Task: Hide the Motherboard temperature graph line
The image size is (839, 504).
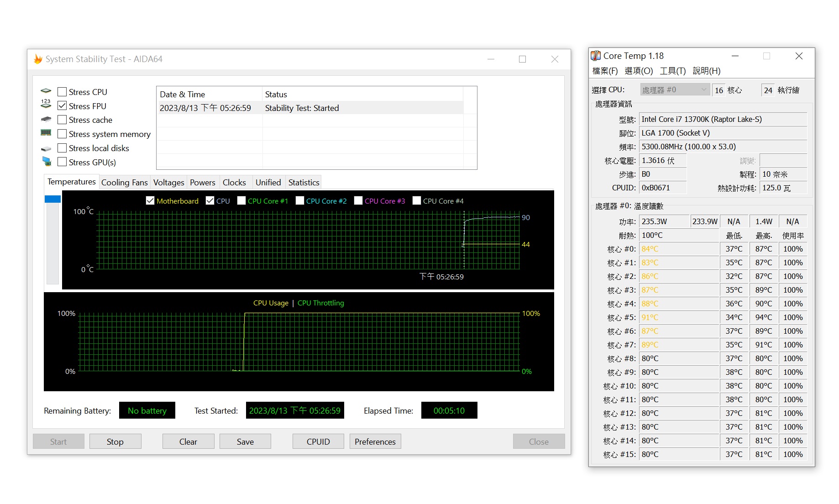Action: (150, 200)
